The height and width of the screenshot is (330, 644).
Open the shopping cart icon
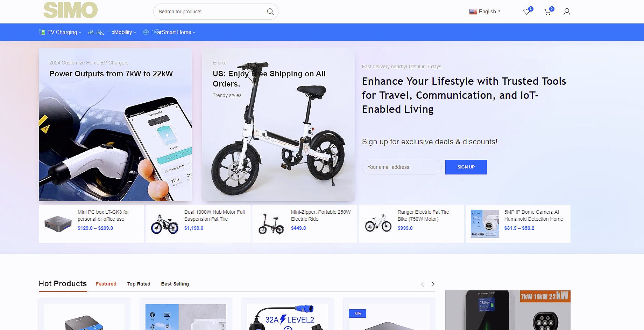pyautogui.click(x=548, y=12)
